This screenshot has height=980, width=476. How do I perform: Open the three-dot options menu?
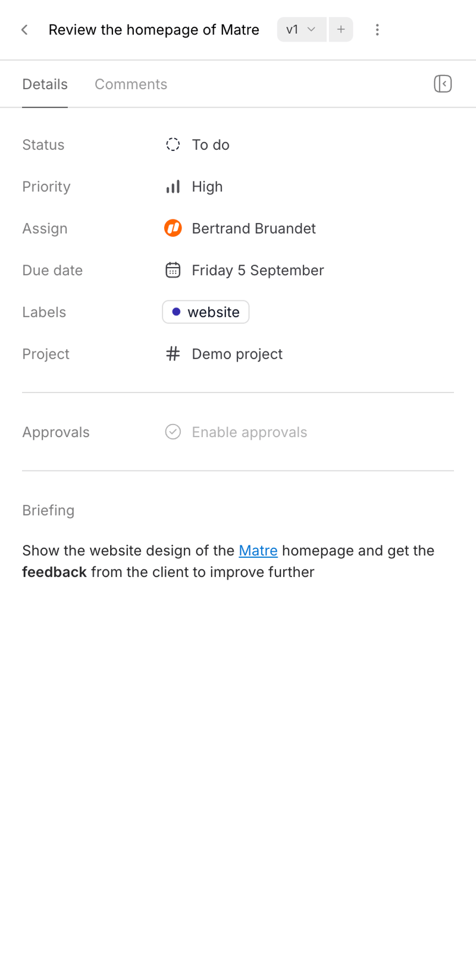pos(377,29)
